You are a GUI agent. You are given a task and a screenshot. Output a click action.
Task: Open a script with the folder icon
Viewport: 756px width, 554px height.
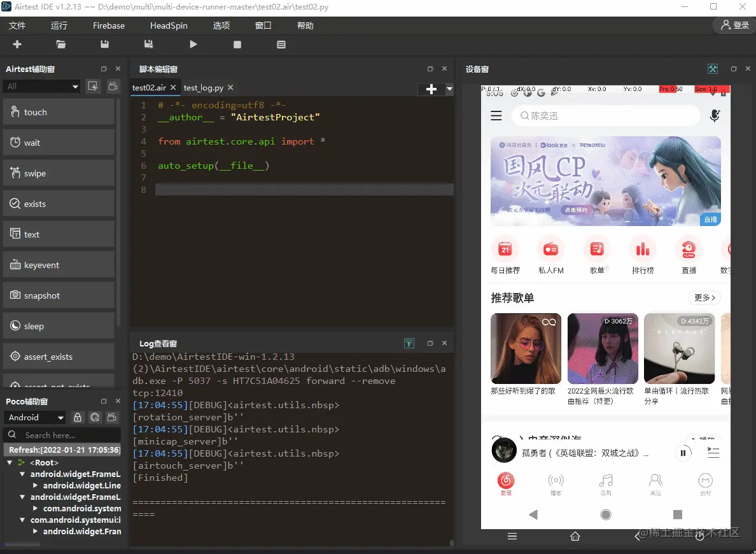click(60, 45)
